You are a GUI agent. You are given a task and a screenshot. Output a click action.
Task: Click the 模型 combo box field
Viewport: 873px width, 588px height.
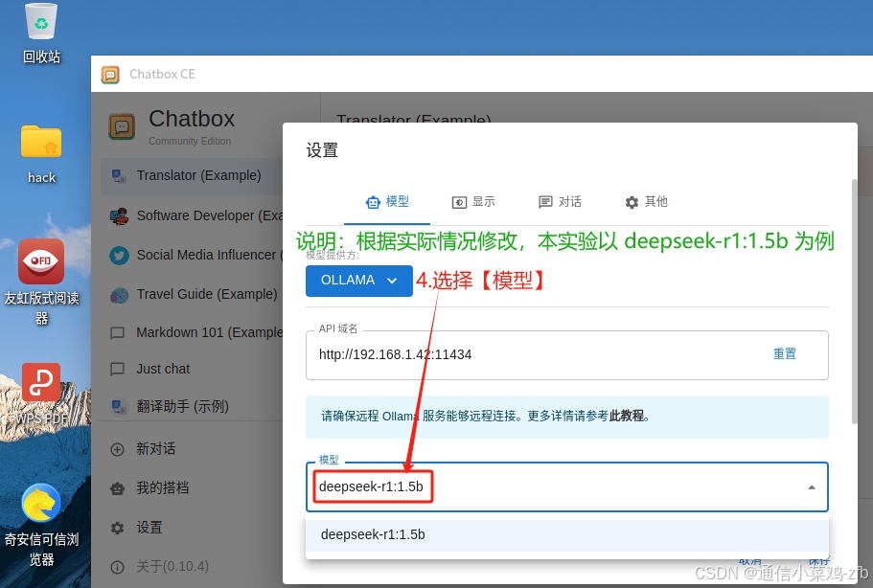(x=566, y=487)
